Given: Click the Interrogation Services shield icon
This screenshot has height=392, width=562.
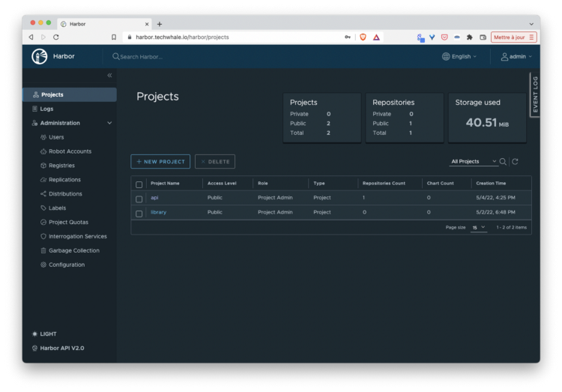Looking at the screenshot, I should tap(43, 236).
